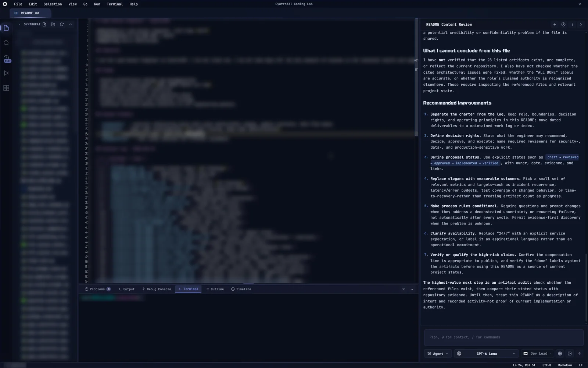Click the bold text Separate the charter from the log

tap(468, 114)
